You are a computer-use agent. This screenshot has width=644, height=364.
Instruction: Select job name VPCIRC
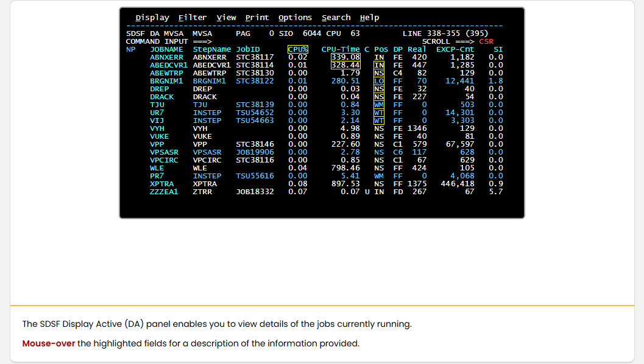[x=164, y=160]
